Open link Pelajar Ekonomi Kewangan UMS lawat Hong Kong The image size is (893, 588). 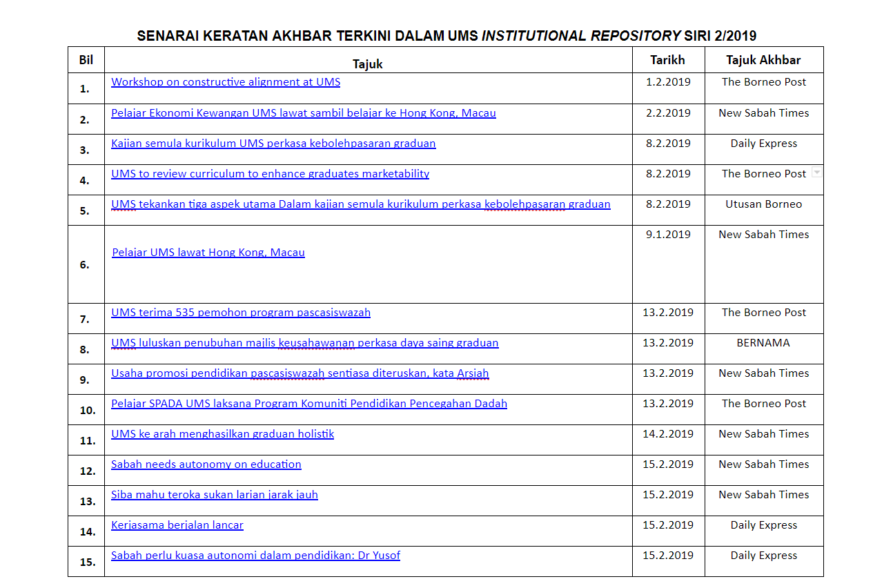pos(304,113)
